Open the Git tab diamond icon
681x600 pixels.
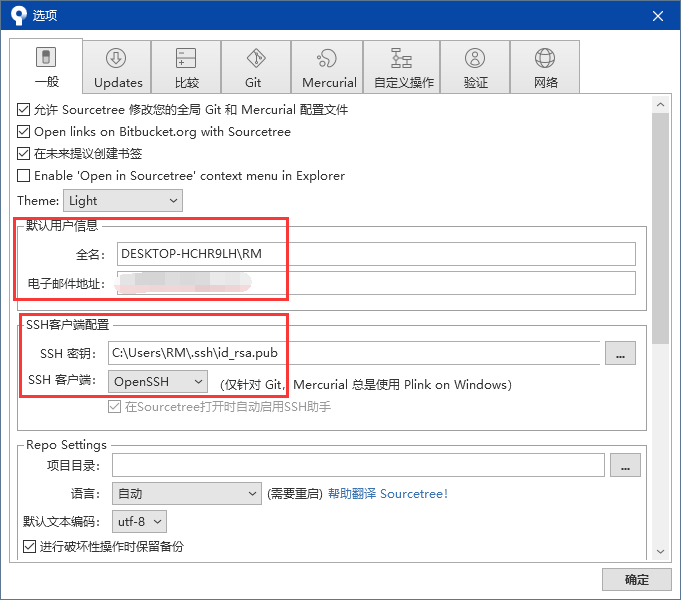(256, 58)
